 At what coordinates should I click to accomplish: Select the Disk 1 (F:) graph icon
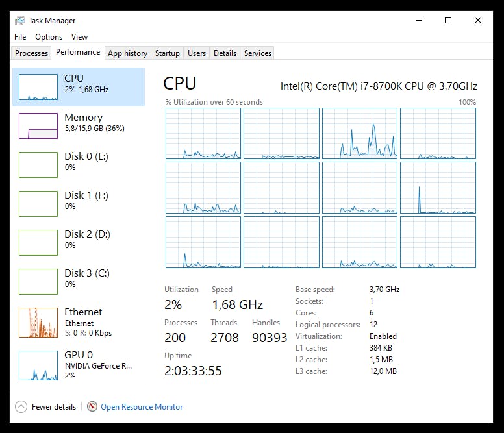pyautogui.click(x=38, y=204)
